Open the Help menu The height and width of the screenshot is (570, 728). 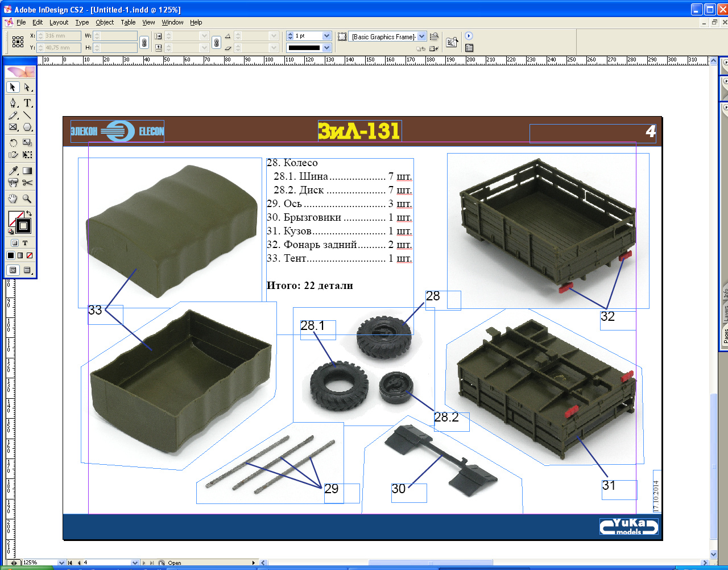click(196, 22)
